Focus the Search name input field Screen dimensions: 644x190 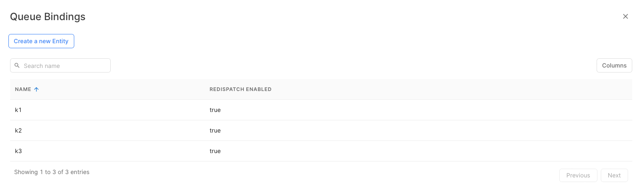tap(65, 66)
